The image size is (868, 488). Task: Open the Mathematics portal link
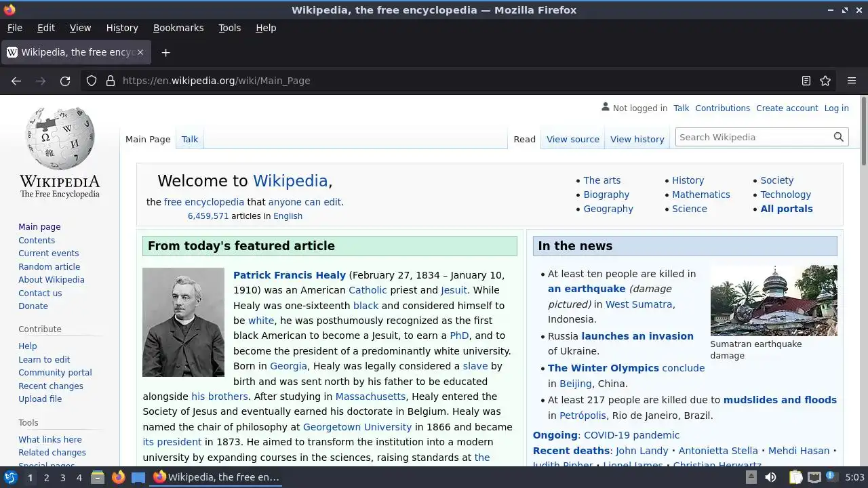click(701, 195)
